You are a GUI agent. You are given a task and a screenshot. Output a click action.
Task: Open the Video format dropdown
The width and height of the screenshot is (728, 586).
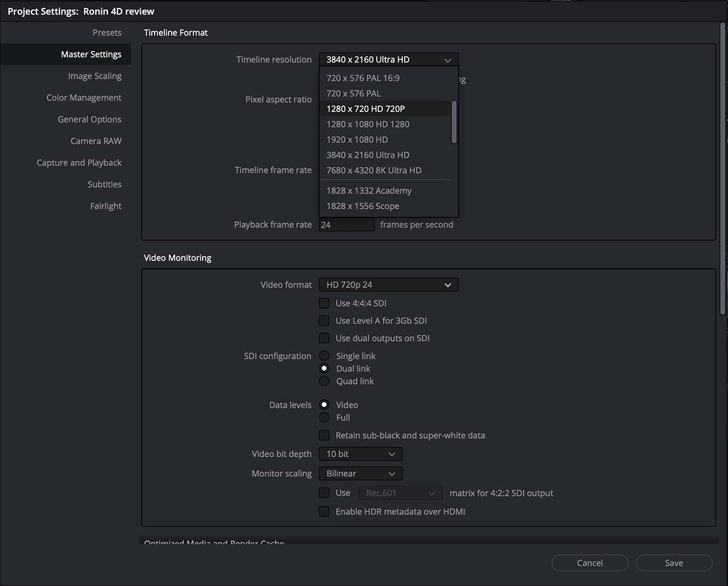click(x=388, y=285)
